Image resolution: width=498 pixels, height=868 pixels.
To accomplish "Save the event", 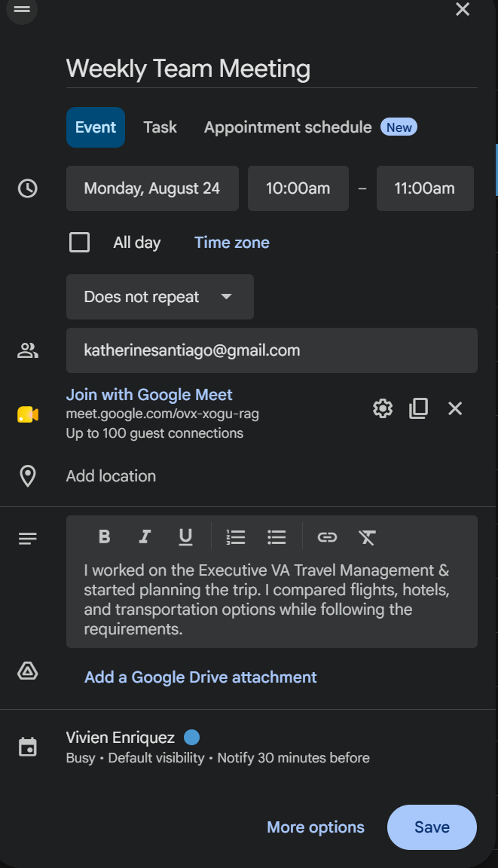I will pyautogui.click(x=432, y=827).
